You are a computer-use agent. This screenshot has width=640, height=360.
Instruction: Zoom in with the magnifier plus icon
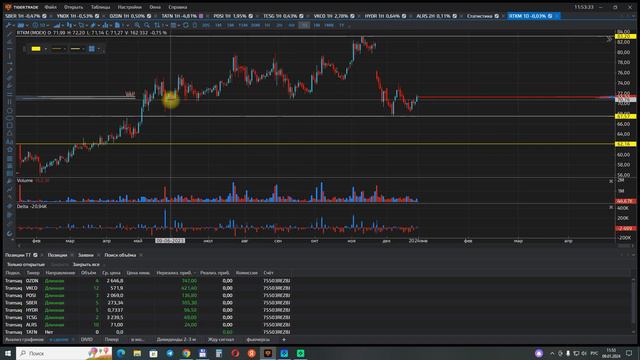click(x=137, y=25)
